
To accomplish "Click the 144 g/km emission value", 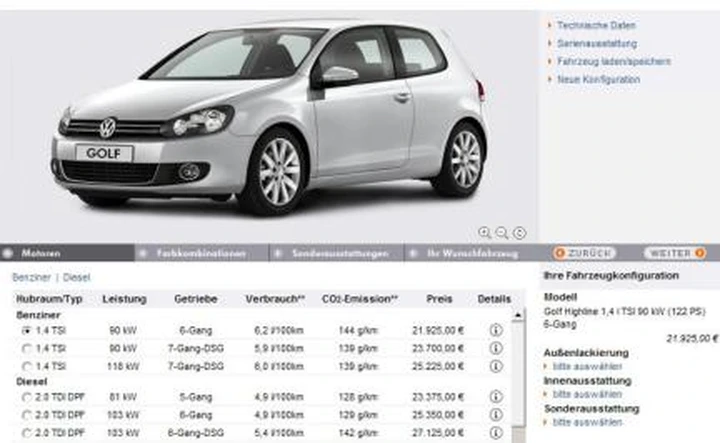I will (x=358, y=331).
